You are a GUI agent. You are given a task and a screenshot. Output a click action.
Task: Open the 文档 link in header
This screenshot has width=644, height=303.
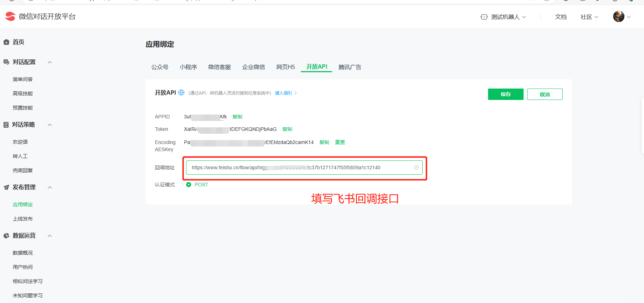561,17
